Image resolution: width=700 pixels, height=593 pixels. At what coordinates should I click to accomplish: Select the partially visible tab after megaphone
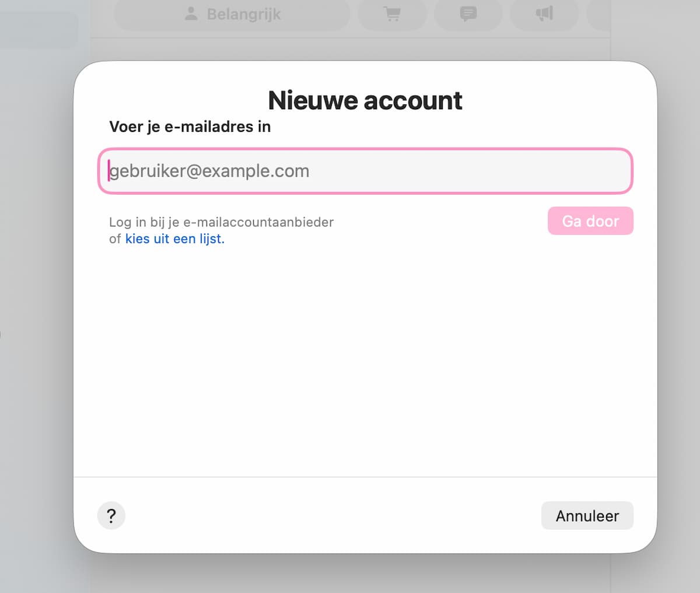[599, 14]
